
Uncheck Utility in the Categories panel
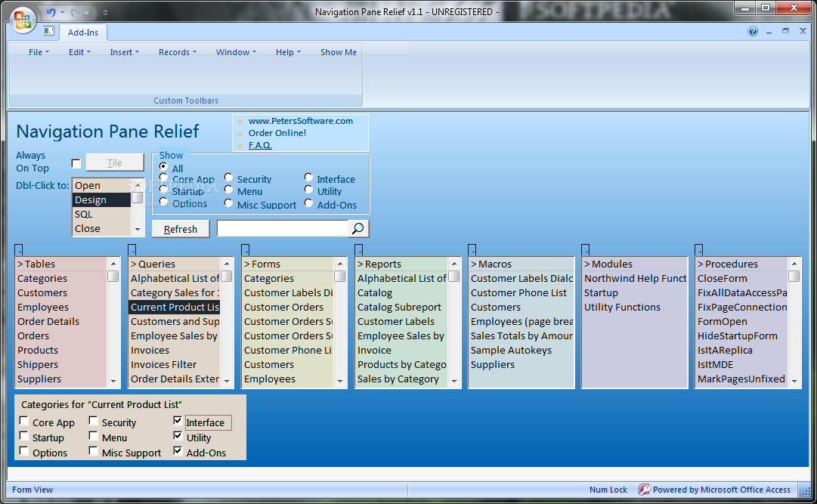pyautogui.click(x=178, y=436)
